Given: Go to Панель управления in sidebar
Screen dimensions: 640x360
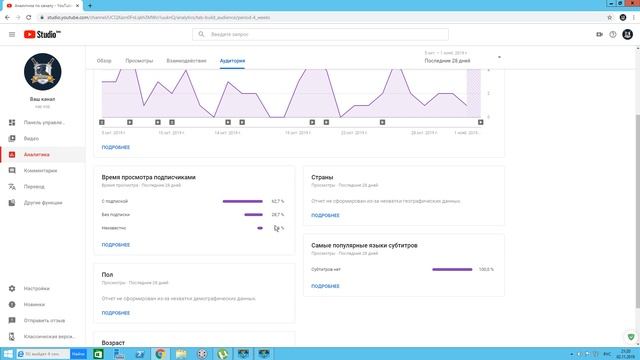Looking at the screenshot, I should click(x=43, y=122).
